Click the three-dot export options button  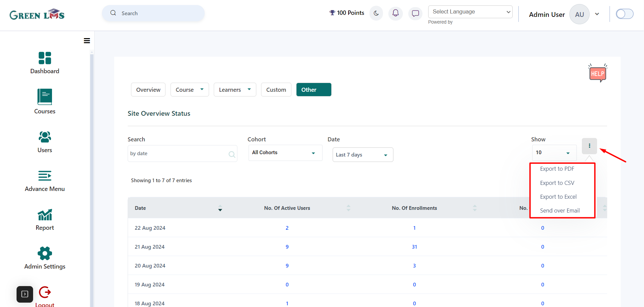(x=590, y=146)
